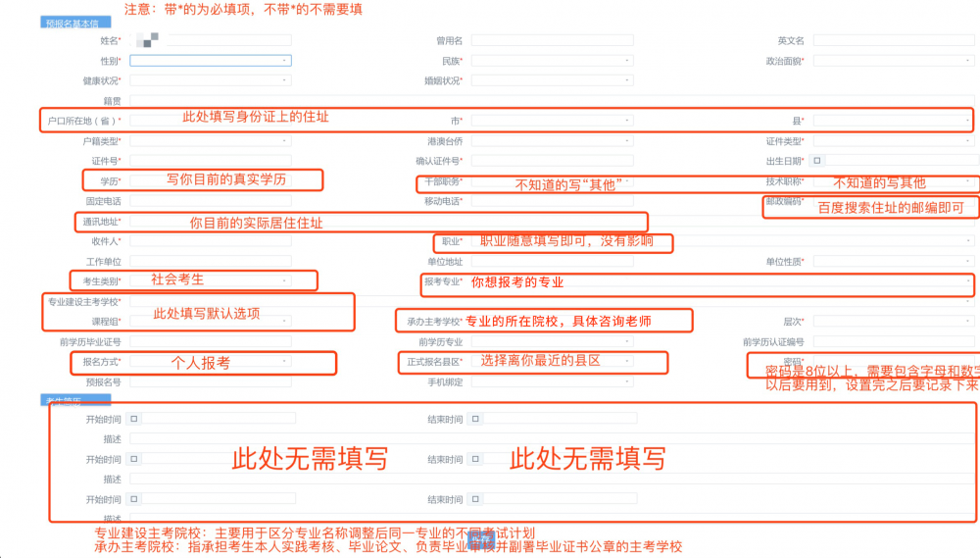Click the third 开始时间 calendar icon
Screen dimensions: 980x558
135,499
